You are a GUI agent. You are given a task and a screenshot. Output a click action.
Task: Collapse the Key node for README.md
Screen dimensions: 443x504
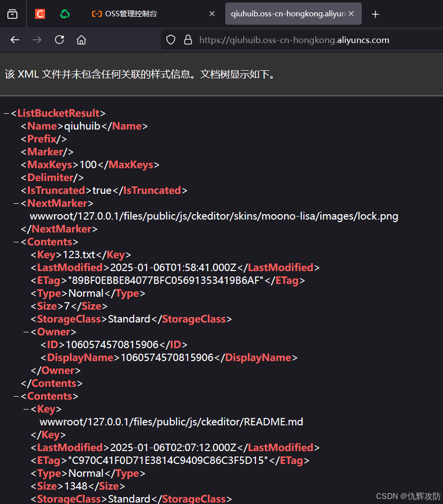coord(26,409)
